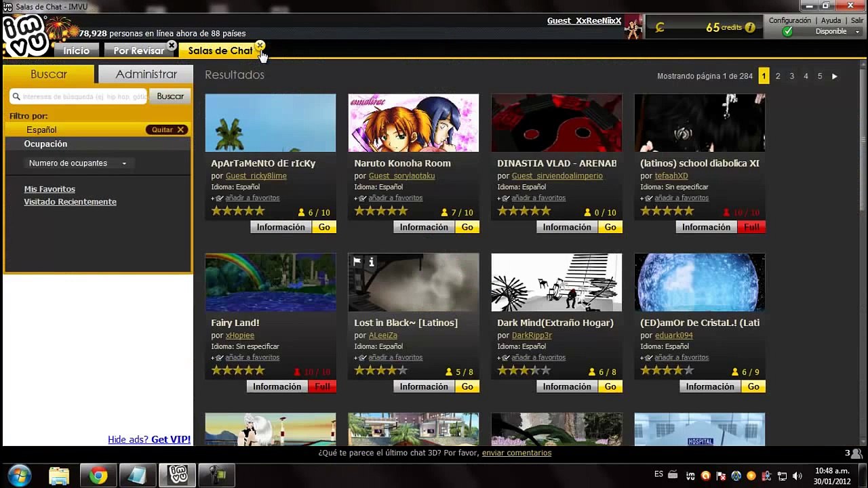Open the Fairy Land! room thumbnail

271,283
